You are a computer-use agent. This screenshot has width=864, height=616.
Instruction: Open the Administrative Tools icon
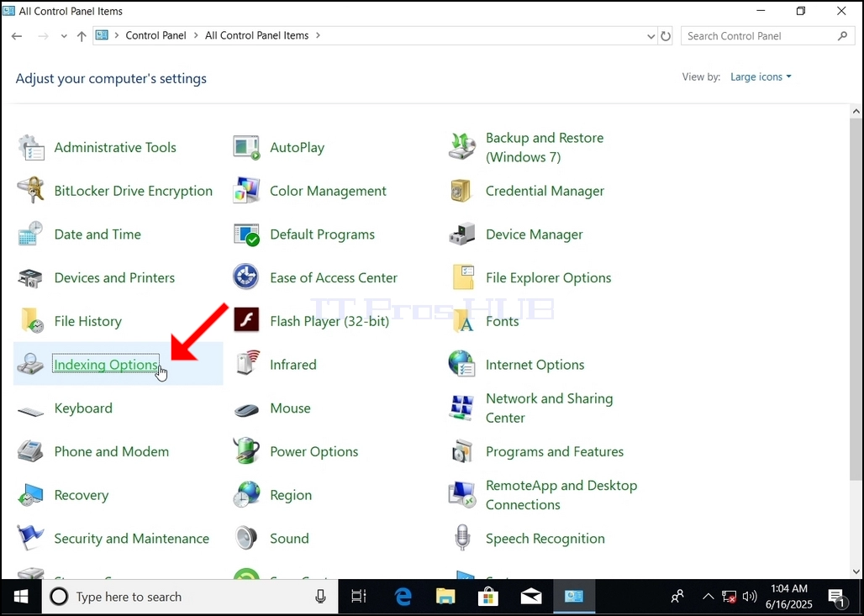tap(31, 147)
